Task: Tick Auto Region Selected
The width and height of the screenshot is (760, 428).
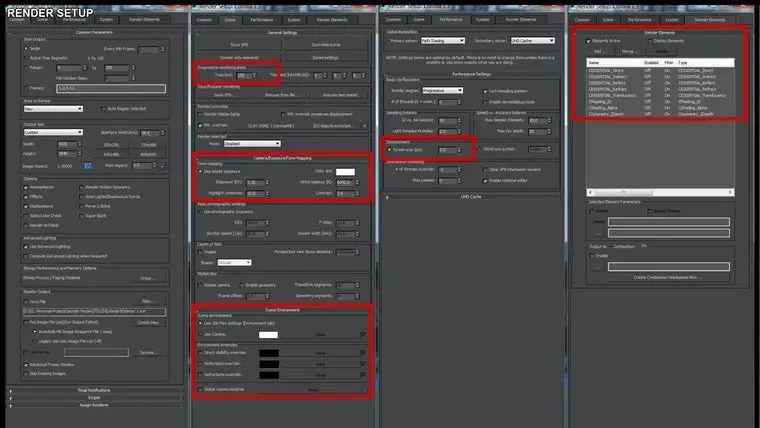Action: [103, 109]
